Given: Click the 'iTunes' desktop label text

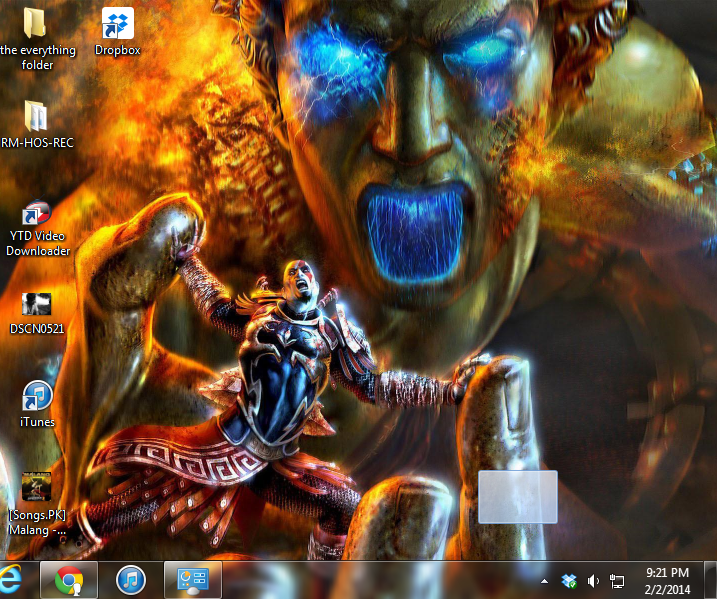Looking at the screenshot, I should point(37,422).
